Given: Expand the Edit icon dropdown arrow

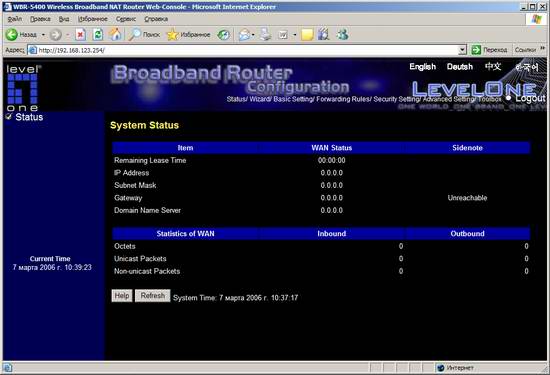Looking at the screenshot, I should (295, 35).
